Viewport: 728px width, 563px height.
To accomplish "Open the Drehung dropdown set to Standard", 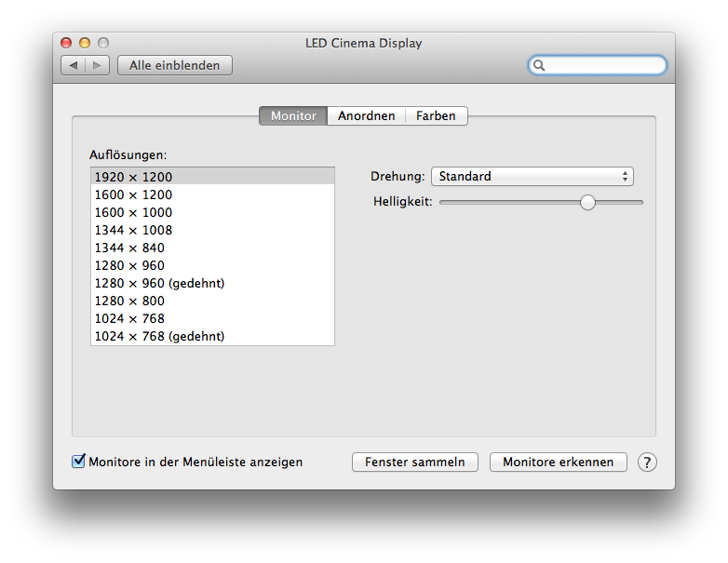I will 533,177.
